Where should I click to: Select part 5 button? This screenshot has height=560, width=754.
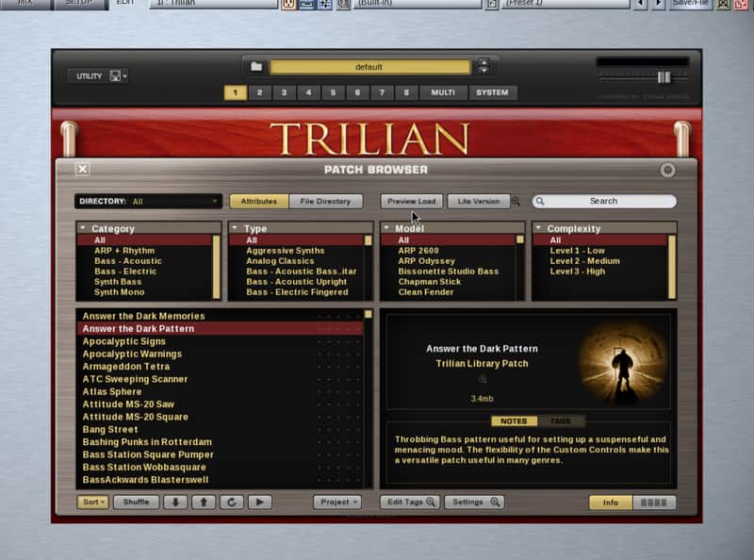tap(333, 92)
